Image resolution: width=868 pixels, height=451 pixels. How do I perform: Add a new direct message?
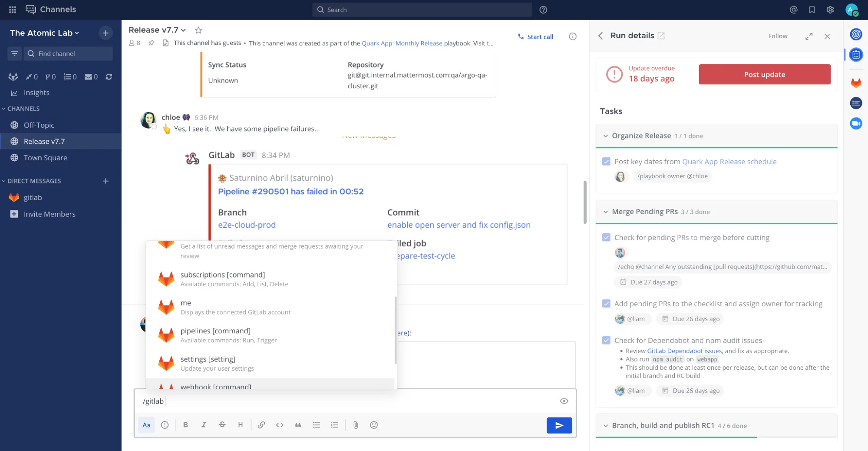pos(106,181)
